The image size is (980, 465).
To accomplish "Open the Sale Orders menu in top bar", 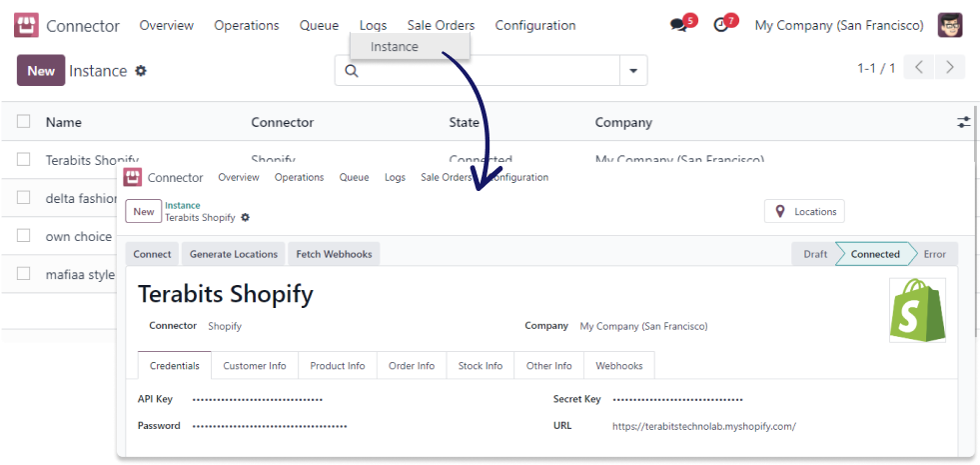I will click(x=441, y=26).
